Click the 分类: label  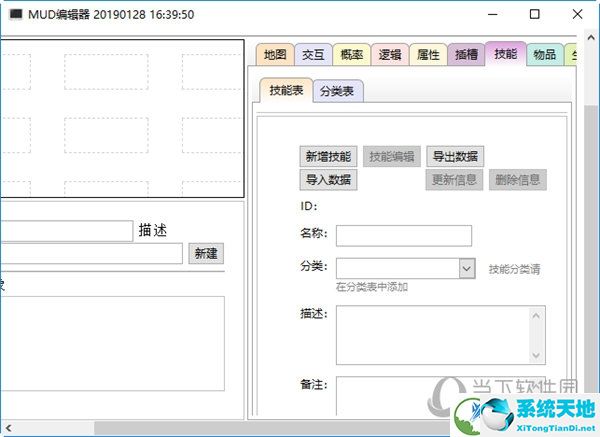click(x=313, y=266)
